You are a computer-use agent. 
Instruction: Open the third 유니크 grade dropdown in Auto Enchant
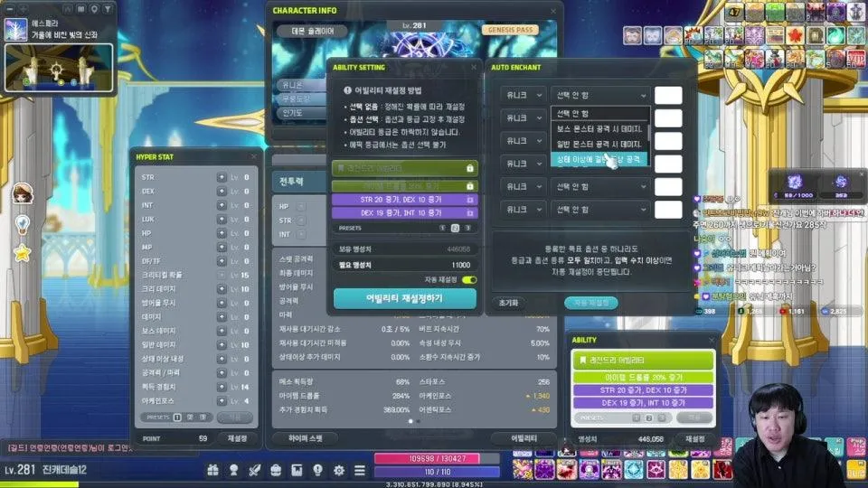524,141
